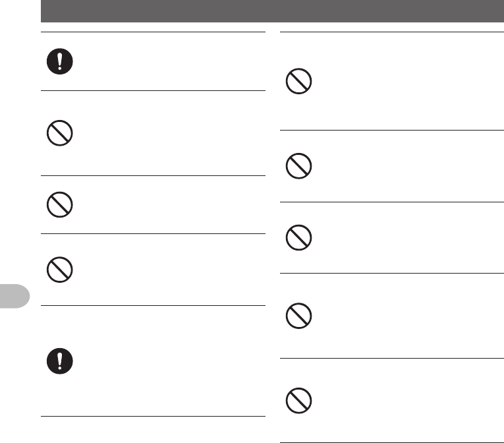Viewport: 504px width, 443px height.
Task: Click the divider line below the top exclamation icon
Action: (153, 91)
